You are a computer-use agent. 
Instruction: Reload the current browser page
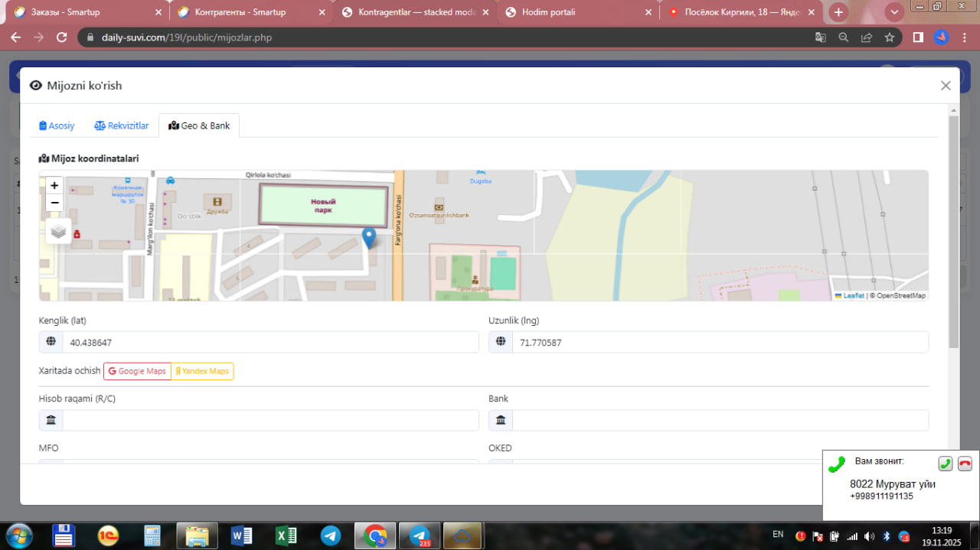pos(62,37)
